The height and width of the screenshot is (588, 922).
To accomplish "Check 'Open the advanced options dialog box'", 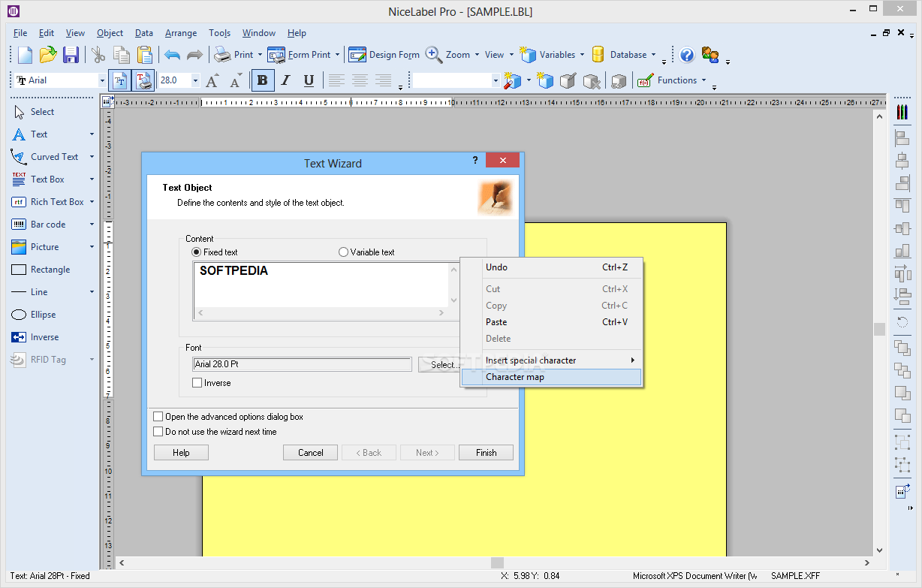I will tap(158, 417).
